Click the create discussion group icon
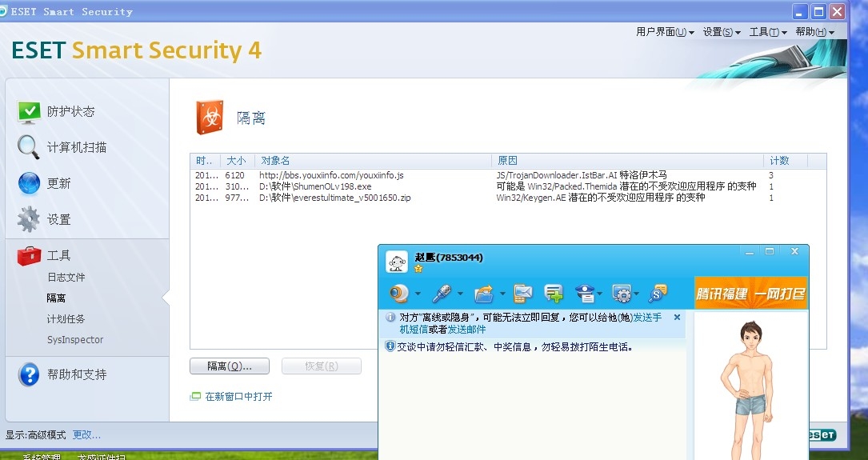 click(x=554, y=293)
